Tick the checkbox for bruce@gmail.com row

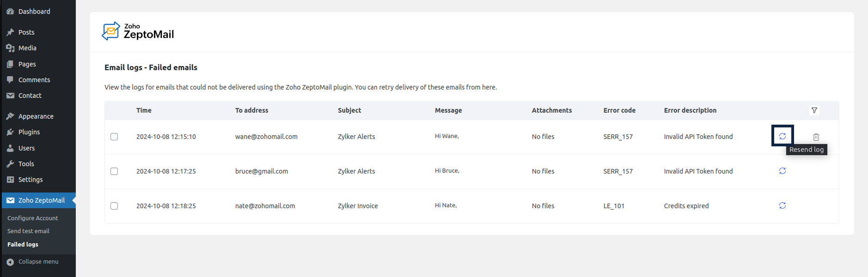tap(114, 171)
